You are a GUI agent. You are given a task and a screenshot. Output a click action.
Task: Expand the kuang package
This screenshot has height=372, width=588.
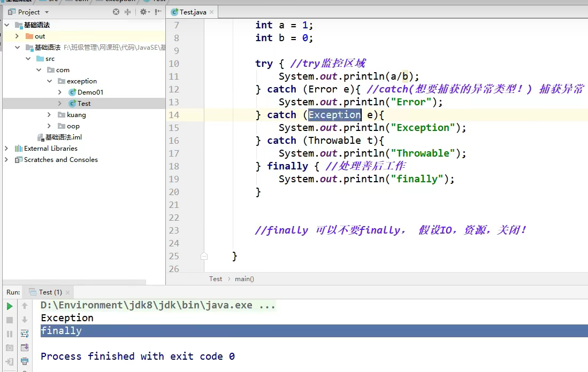click(x=49, y=114)
